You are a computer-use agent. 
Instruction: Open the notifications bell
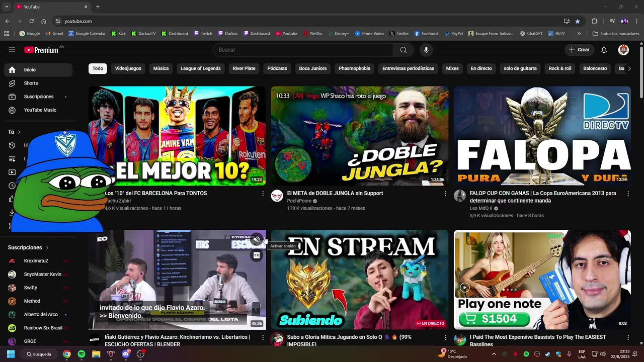[604, 50]
